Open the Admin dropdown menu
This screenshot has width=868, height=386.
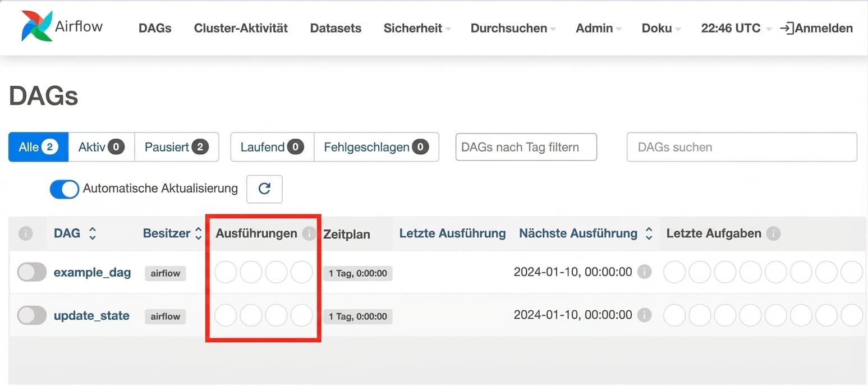tap(598, 28)
